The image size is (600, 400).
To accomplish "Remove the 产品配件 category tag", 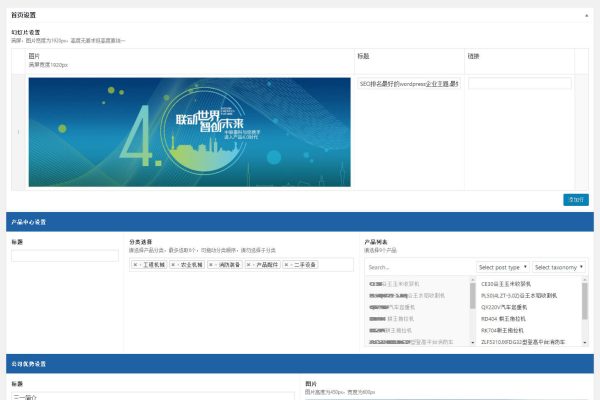I will coord(250,265).
